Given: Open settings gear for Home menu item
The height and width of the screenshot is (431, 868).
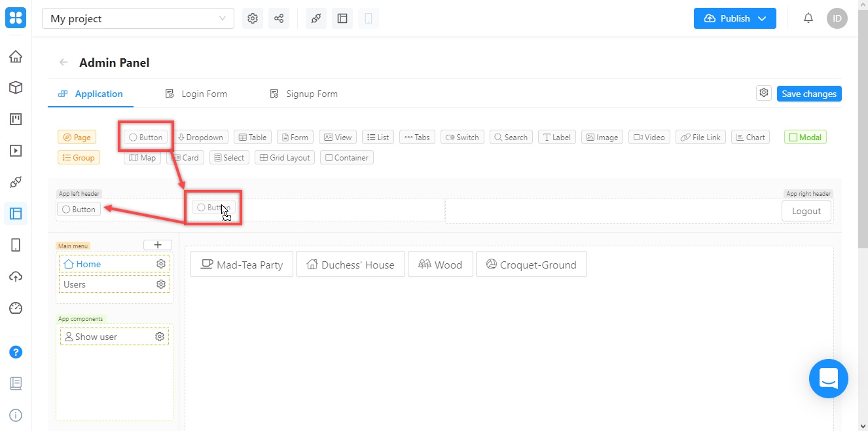Looking at the screenshot, I should [x=160, y=264].
